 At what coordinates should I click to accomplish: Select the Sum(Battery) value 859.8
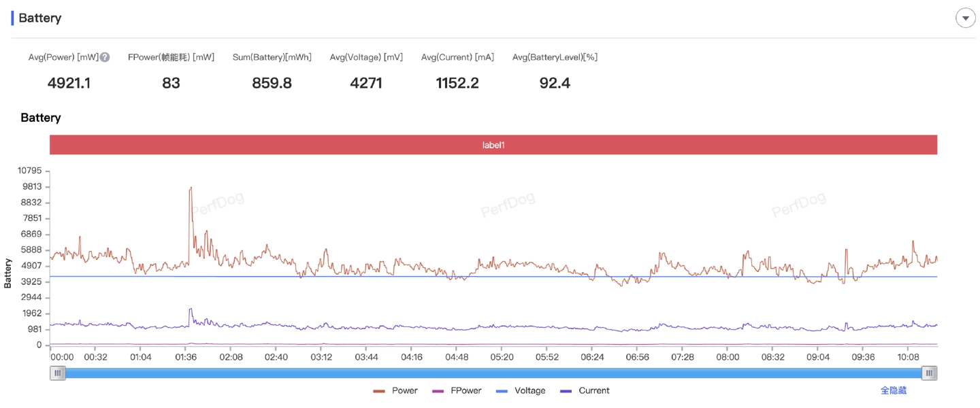(272, 84)
